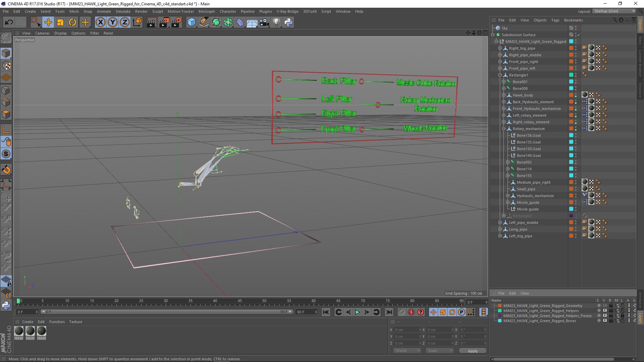Toggle the Y axis lock icon

[x=113, y=22]
